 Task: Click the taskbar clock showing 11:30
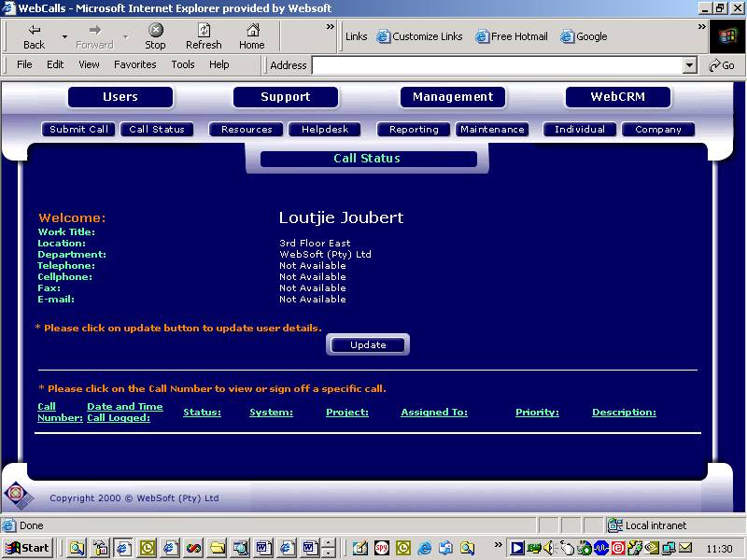coord(719,549)
